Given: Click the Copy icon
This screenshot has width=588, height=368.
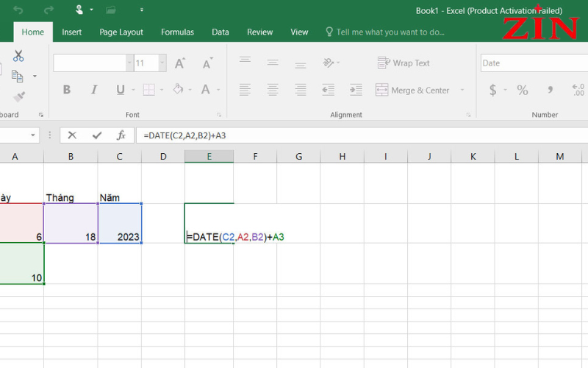Looking at the screenshot, I should (17, 77).
